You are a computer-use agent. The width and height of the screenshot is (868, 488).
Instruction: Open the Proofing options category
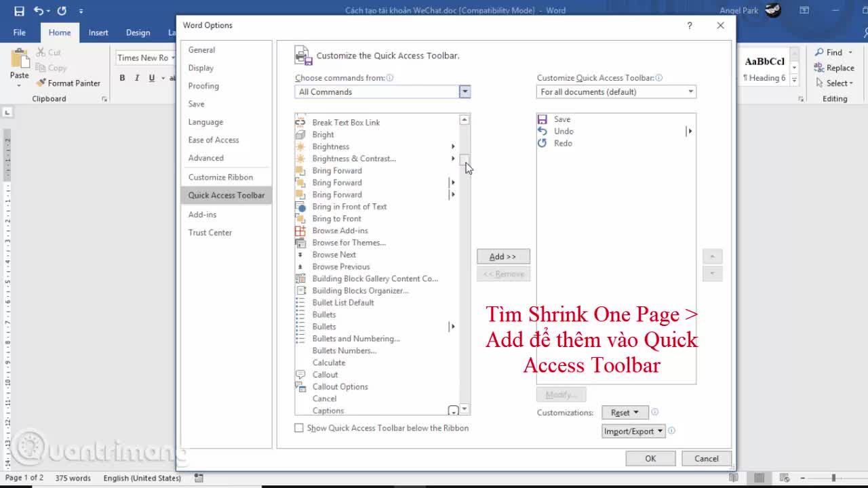pos(203,86)
